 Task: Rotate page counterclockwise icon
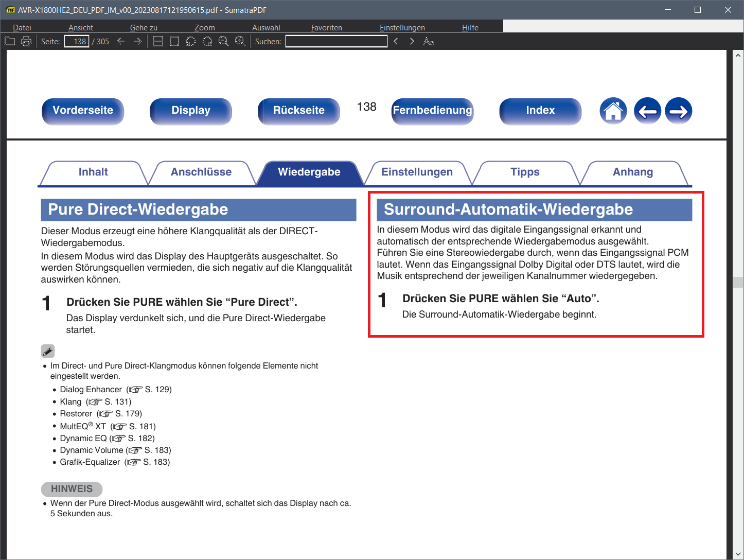click(x=191, y=41)
